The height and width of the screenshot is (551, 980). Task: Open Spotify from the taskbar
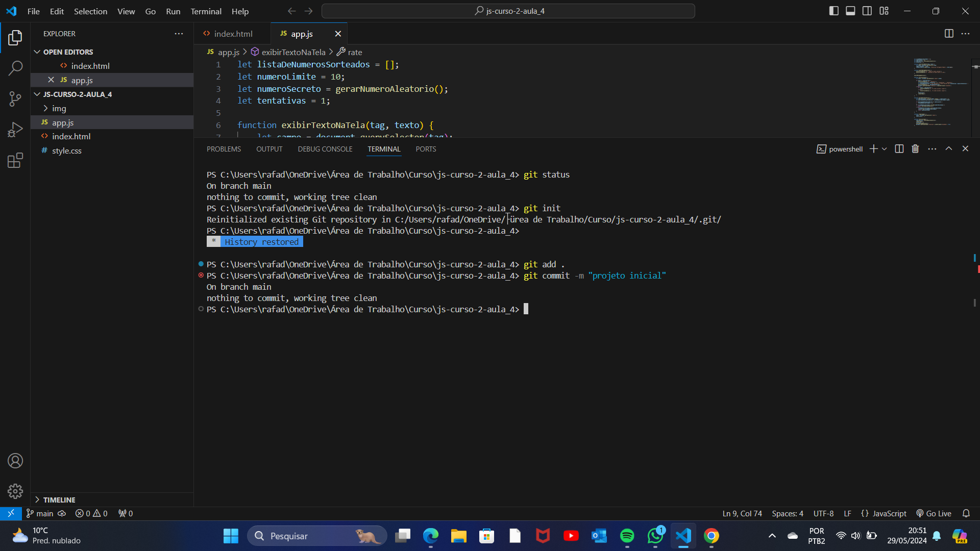click(x=627, y=536)
